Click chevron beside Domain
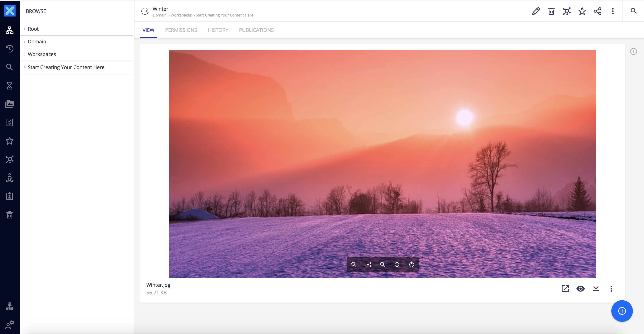644x334 pixels. click(x=25, y=42)
